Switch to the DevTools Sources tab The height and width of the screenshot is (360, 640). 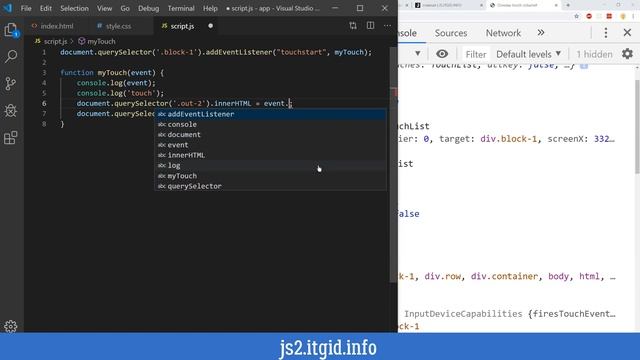451,33
